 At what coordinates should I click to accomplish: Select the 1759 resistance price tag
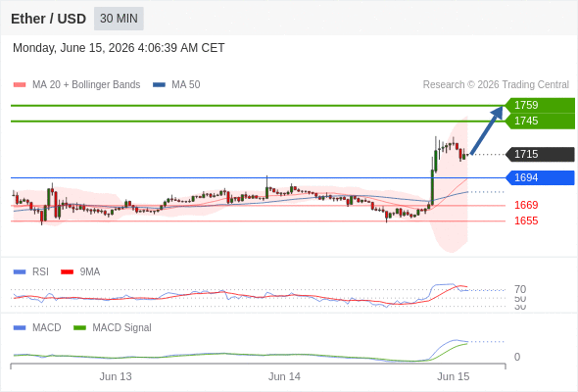point(540,105)
